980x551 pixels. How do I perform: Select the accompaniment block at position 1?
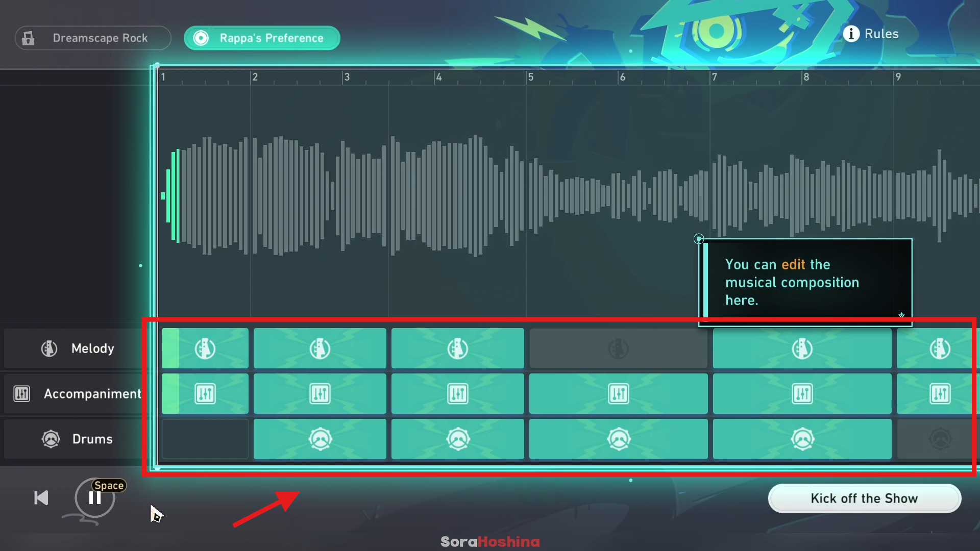coord(205,393)
